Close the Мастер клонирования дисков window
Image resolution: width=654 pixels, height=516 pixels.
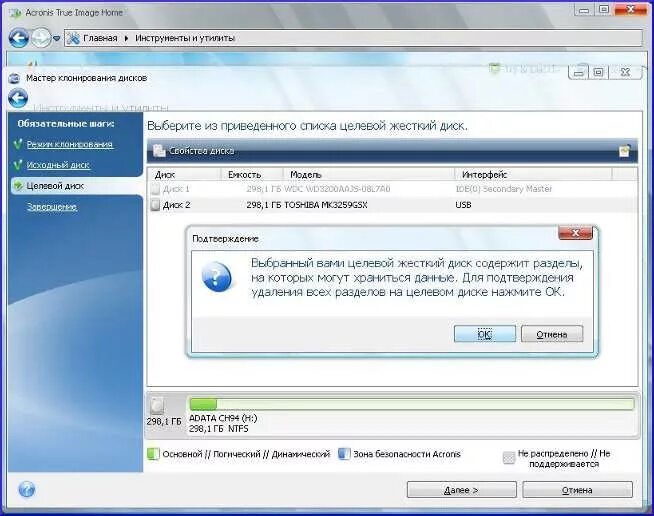625,73
